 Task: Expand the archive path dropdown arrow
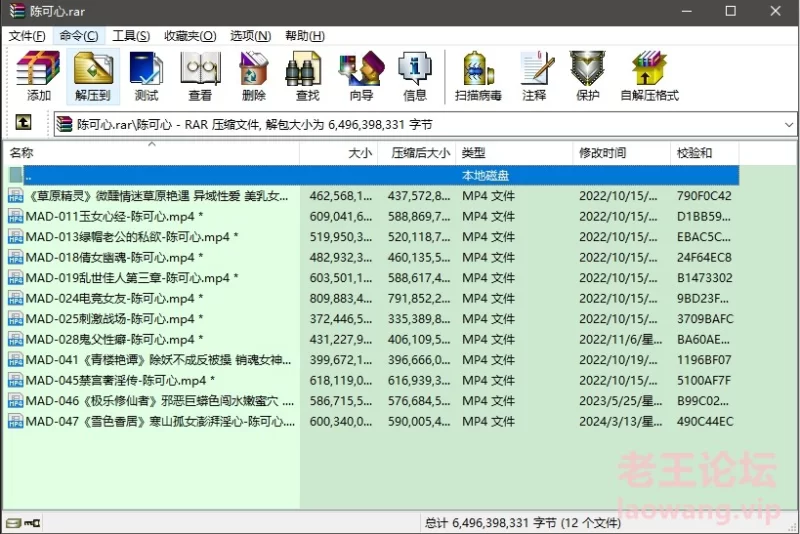(789, 124)
